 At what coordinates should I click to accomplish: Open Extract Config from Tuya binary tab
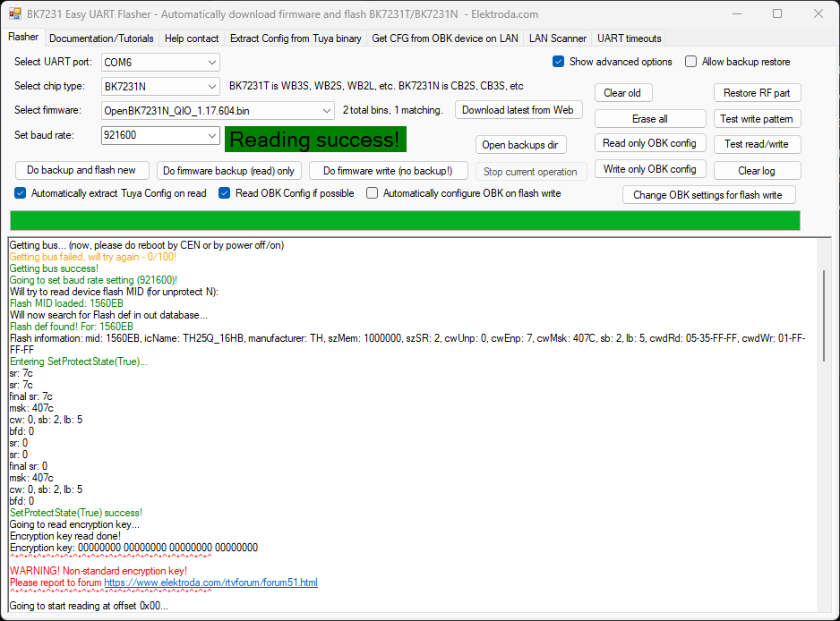pyautogui.click(x=296, y=38)
